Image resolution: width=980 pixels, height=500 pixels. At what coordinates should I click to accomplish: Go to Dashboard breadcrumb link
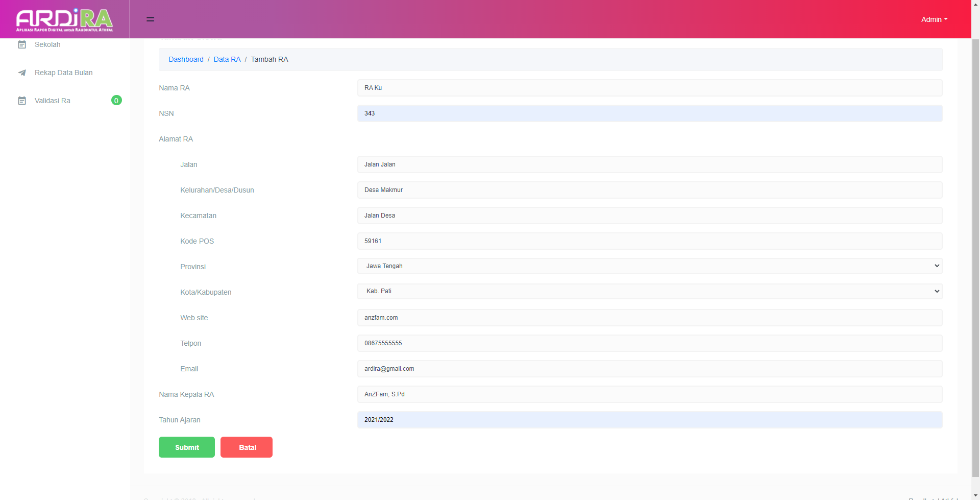[x=186, y=60]
